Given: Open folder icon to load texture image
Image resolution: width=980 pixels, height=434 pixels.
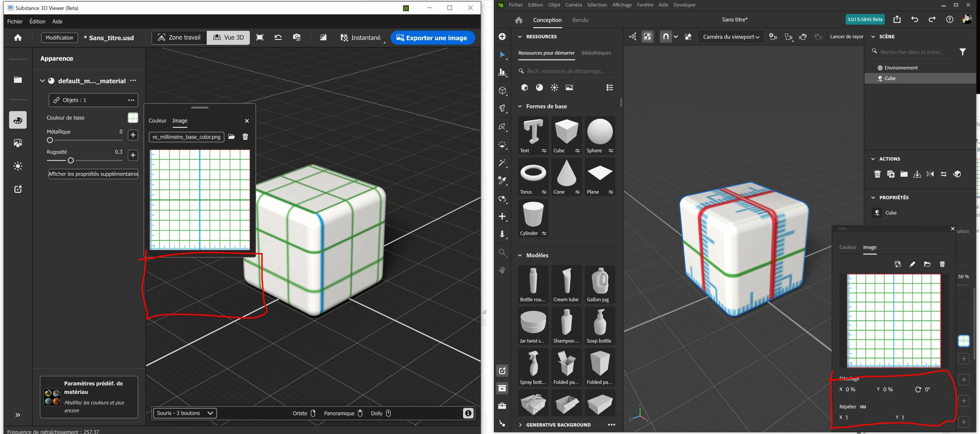Looking at the screenshot, I should (231, 137).
